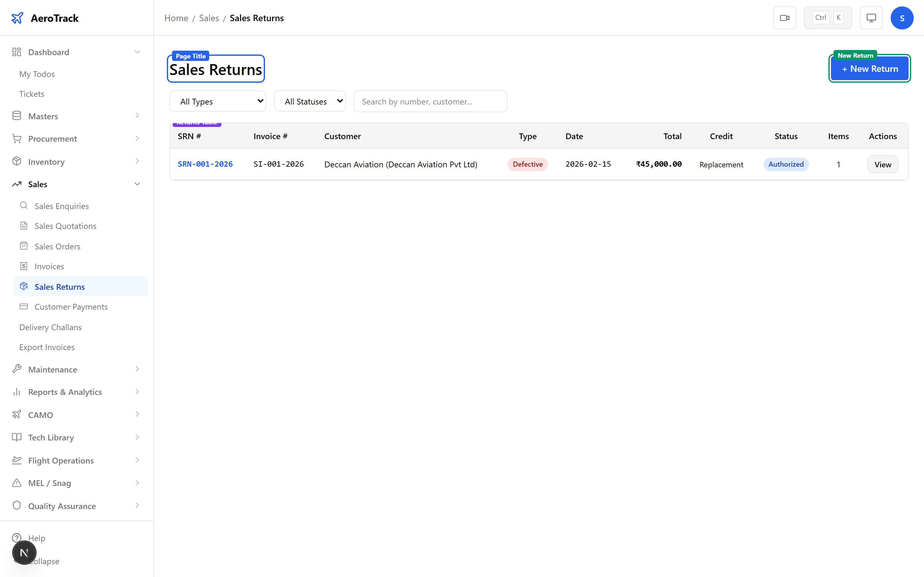
Task: Open the display/monitor icon in header
Action: click(x=871, y=18)
